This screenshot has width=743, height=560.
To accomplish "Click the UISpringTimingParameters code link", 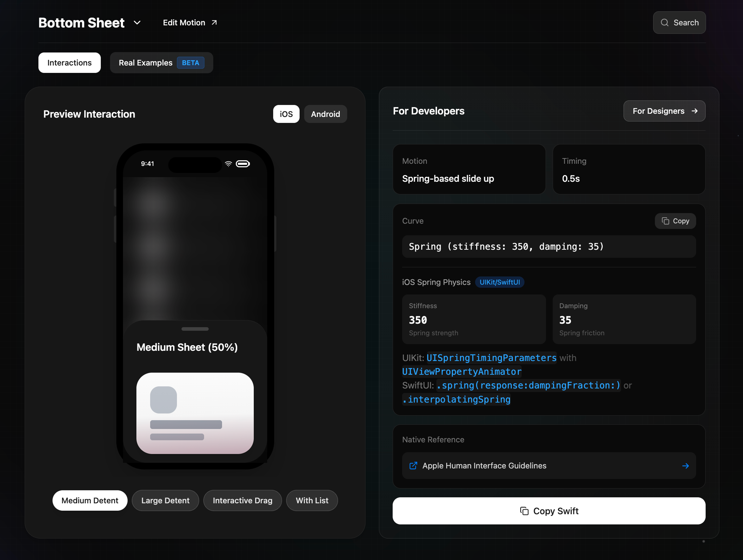I will 491,358.
